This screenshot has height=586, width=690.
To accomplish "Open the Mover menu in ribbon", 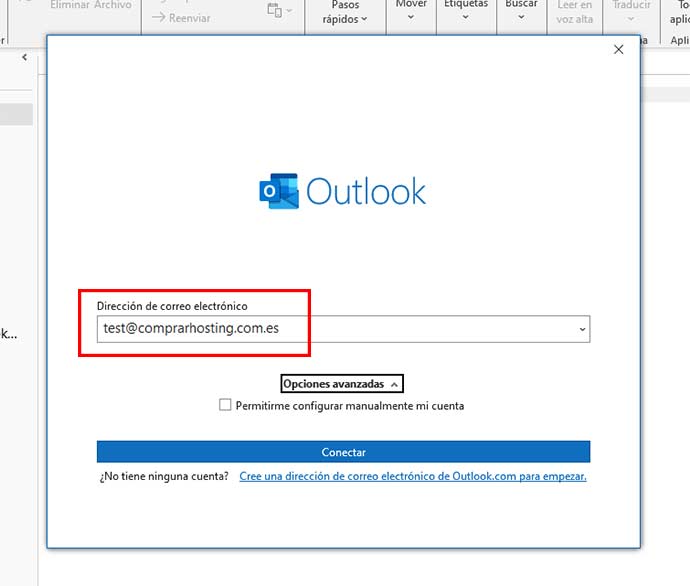I will (x=411, y=11).
